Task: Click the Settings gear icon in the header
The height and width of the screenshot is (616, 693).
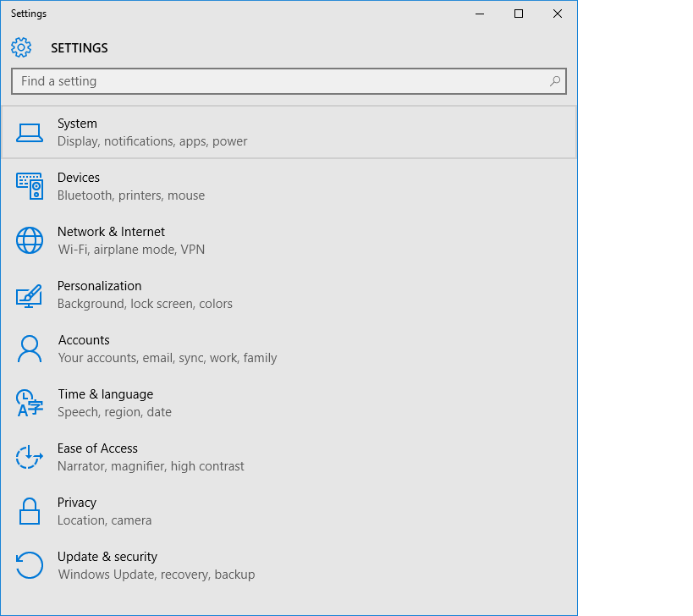Action: tap(21, 47)
